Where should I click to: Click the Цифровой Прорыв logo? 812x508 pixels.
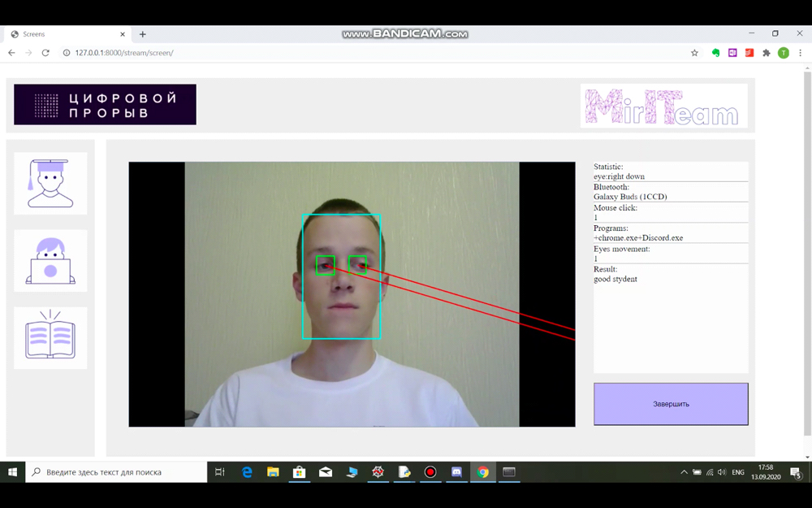click(x=105, y=104)
